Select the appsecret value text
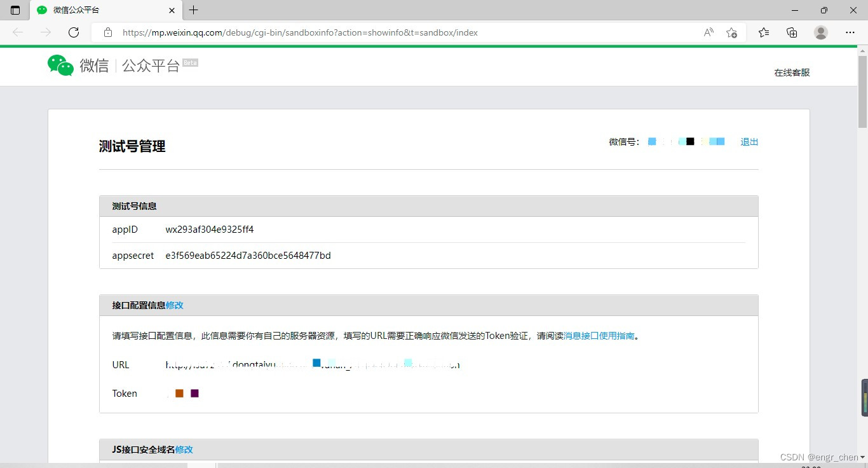The width and height of the screenshot is (868, 468). pos(248,256)
